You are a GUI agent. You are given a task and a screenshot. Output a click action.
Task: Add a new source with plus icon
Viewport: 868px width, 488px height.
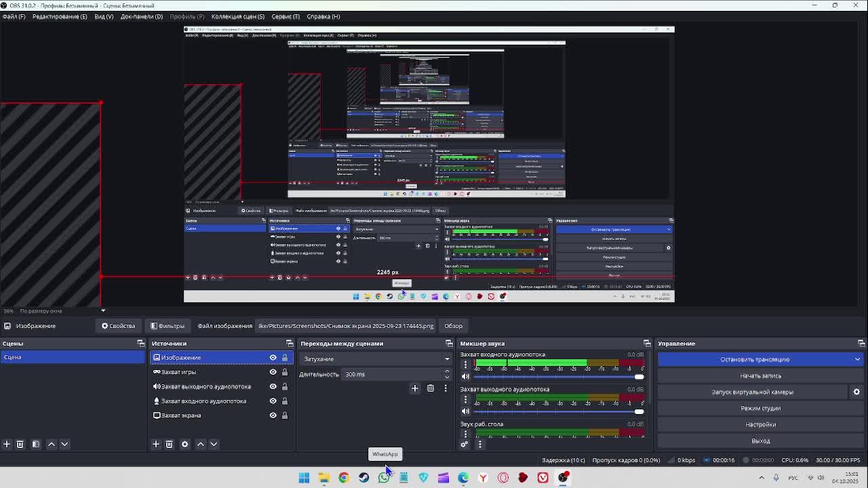(x=156, y=444)
